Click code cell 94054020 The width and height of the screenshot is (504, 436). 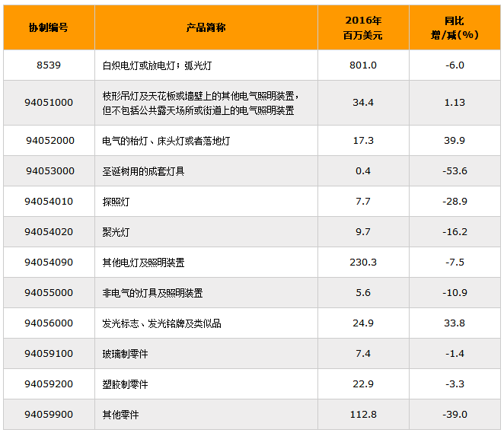tap(49, 232)
